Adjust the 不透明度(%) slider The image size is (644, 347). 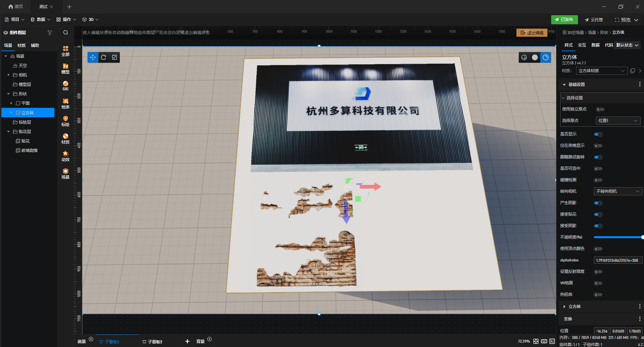click(618, 238)
